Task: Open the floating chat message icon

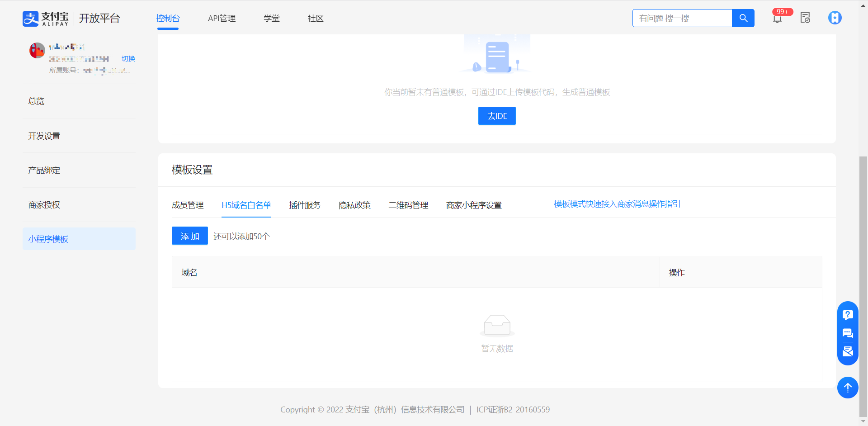Action: pyautogui.click(x=848, y=333)
